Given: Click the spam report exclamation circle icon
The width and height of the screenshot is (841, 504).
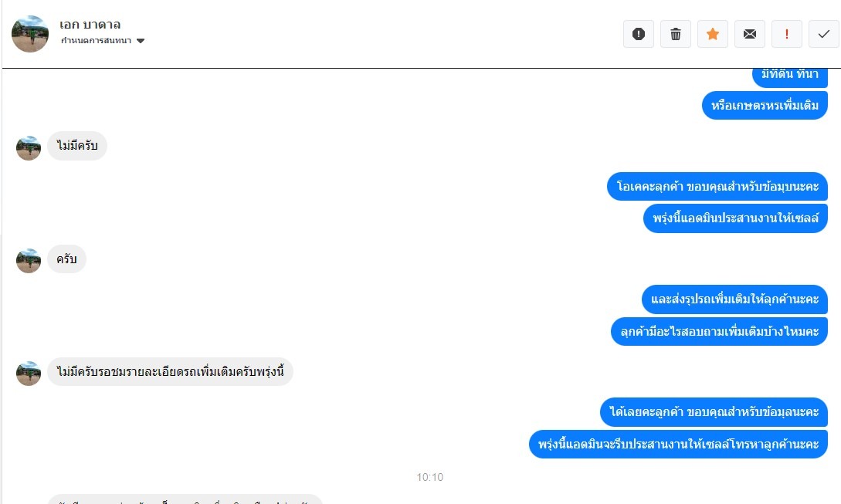Looking at the screenshot, I should pos(638,34).
